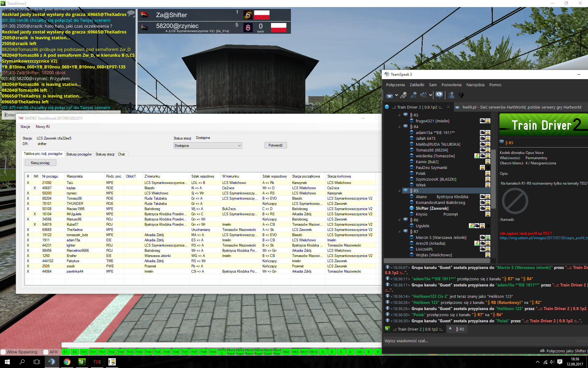Click the train badge icon beside Jallah 6473
Image resolution: width=588 pixels, height=368 pixels.
click(488, 138)
